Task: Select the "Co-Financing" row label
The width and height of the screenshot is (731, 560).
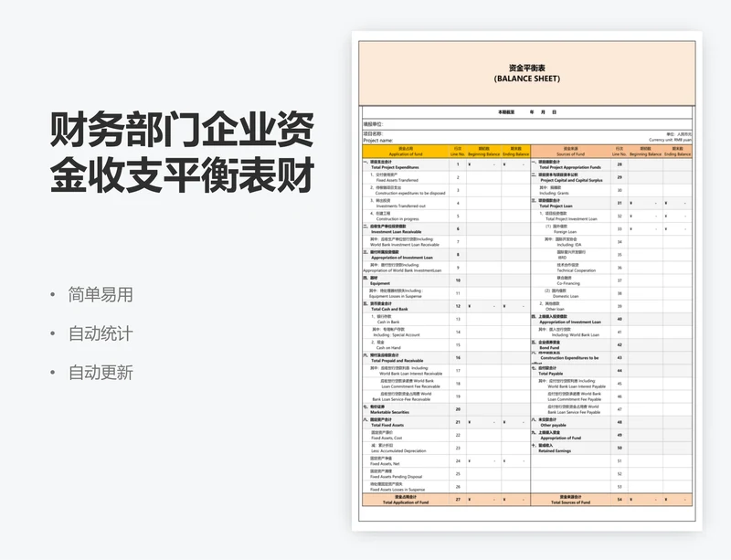Action: [568, 283]
